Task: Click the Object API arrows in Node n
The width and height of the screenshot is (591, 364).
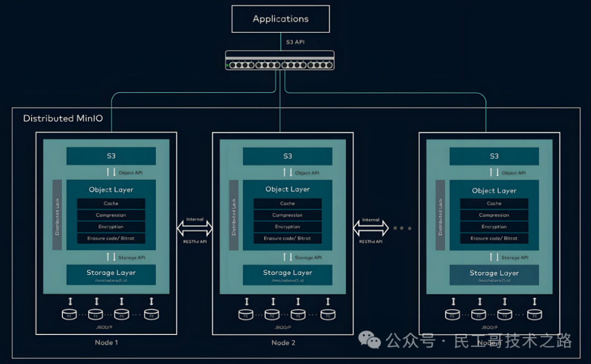Action: tap(494, 172)
